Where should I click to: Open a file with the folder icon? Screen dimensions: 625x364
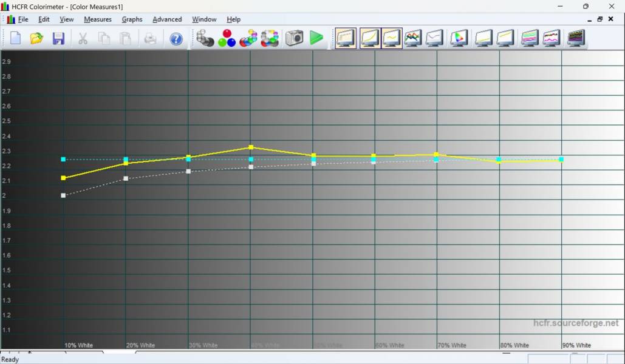pos(36,38)
